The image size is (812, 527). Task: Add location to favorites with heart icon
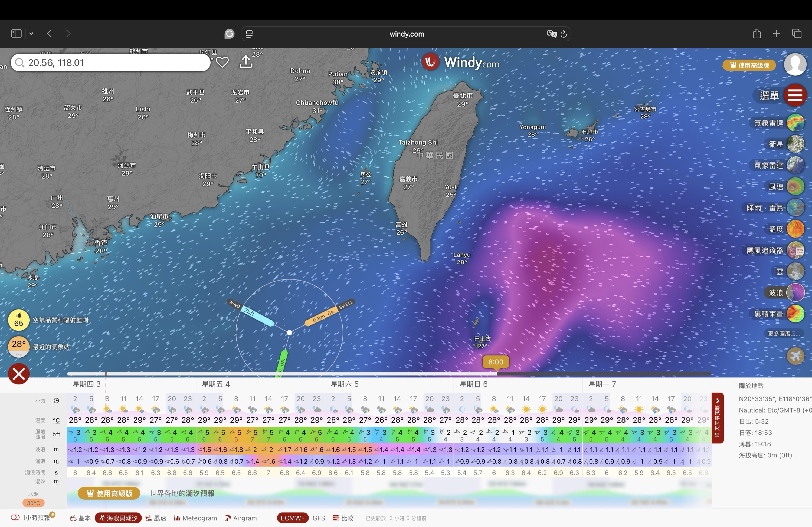(x=222, y=62)
